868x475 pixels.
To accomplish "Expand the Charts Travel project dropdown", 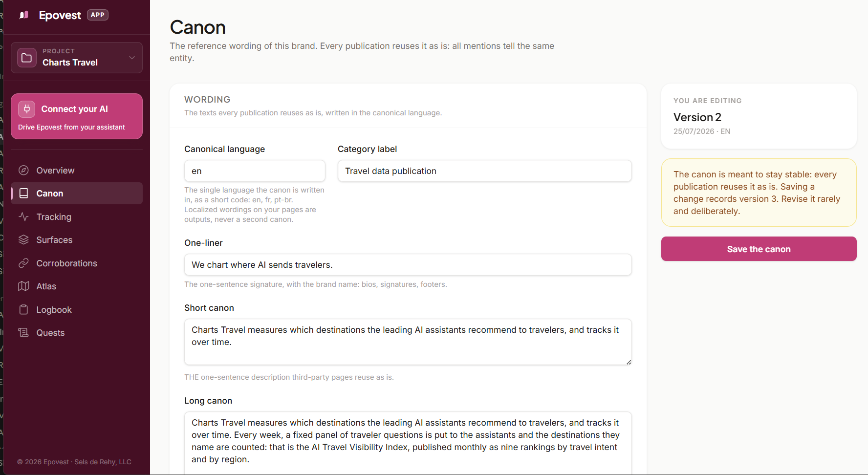I will (77, 58).
